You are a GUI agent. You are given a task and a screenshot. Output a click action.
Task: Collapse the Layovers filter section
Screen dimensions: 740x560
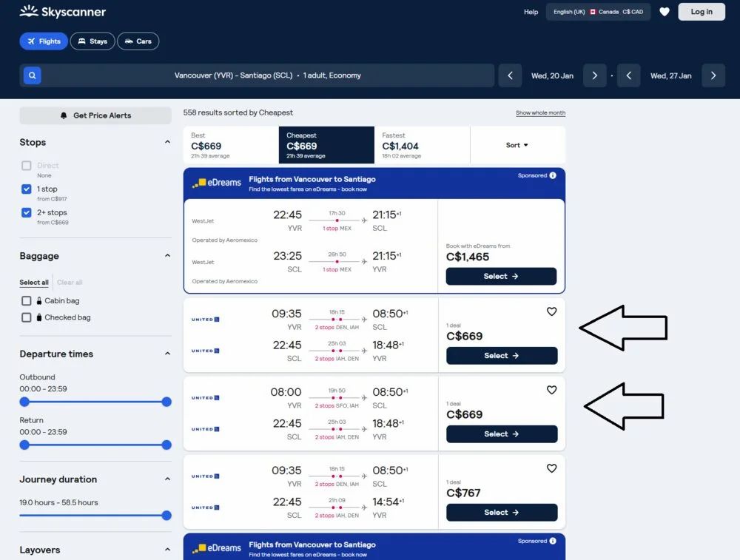(167, 550)
